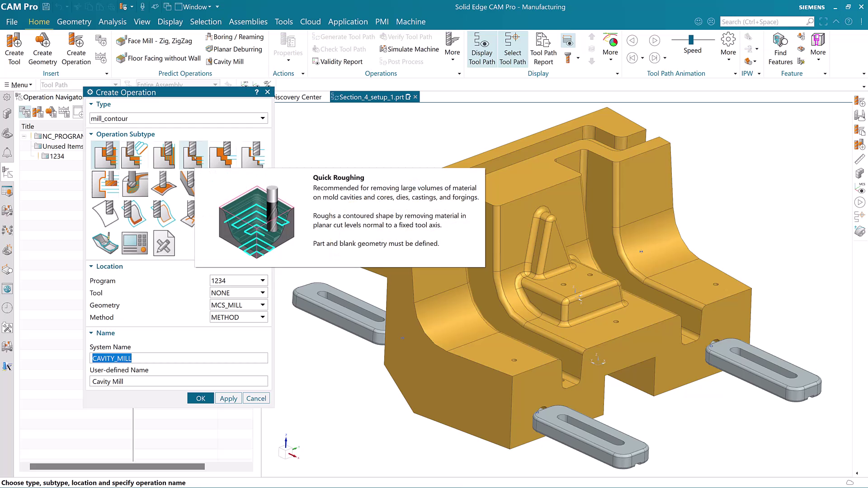Click the Find Features icon
868x488 pixels.
pos(780,47)
